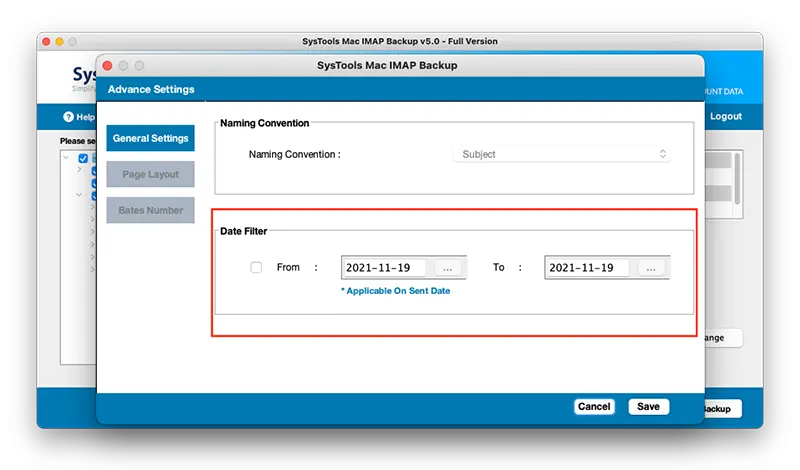Screen dimensions: 800x470
Task: Click the Help icon in main window
Action: [68, 117]
